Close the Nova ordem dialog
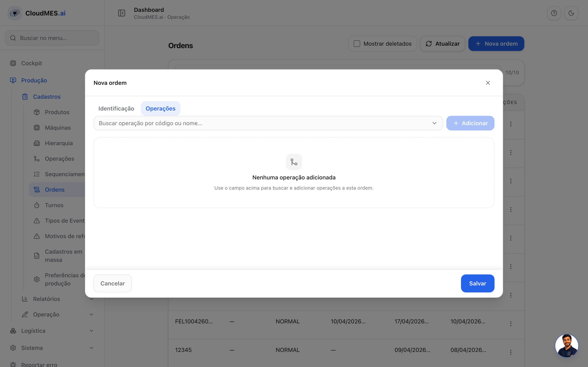Image resolution: width=588 pixels, height=367 pixels. 488,83
